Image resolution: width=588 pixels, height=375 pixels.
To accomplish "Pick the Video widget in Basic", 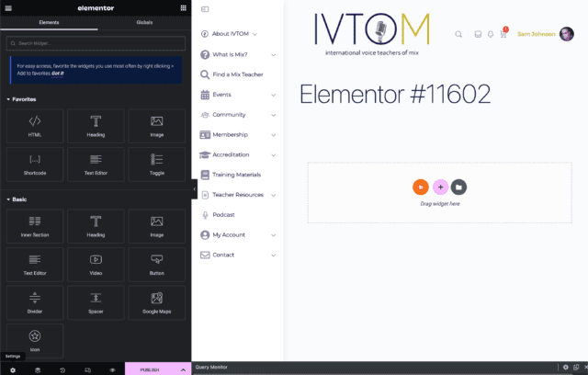I will 96,264.
